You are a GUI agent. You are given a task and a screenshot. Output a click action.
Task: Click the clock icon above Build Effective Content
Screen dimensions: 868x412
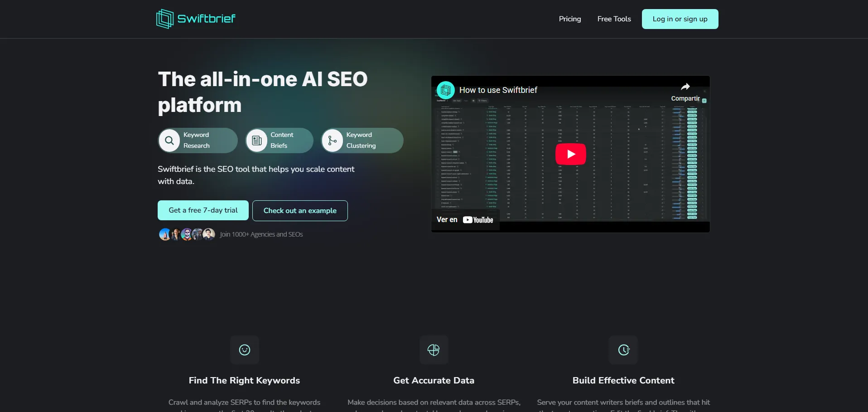point(623,350)
